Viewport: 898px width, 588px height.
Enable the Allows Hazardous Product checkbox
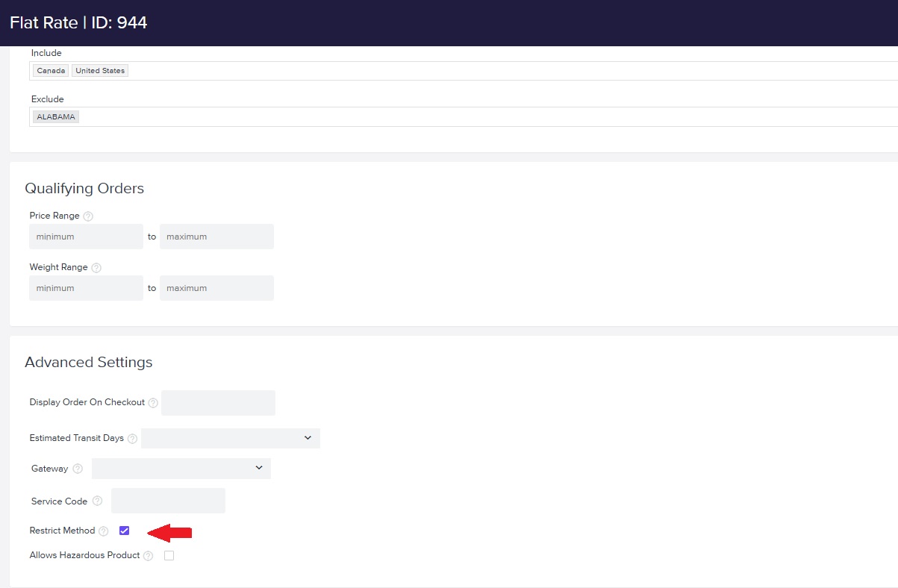point(169,555)
